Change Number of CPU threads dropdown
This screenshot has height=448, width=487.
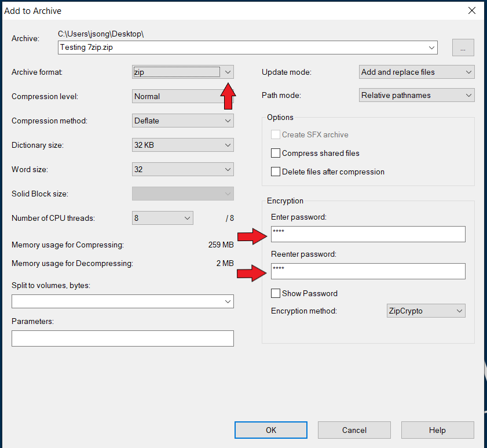(162, 218)
